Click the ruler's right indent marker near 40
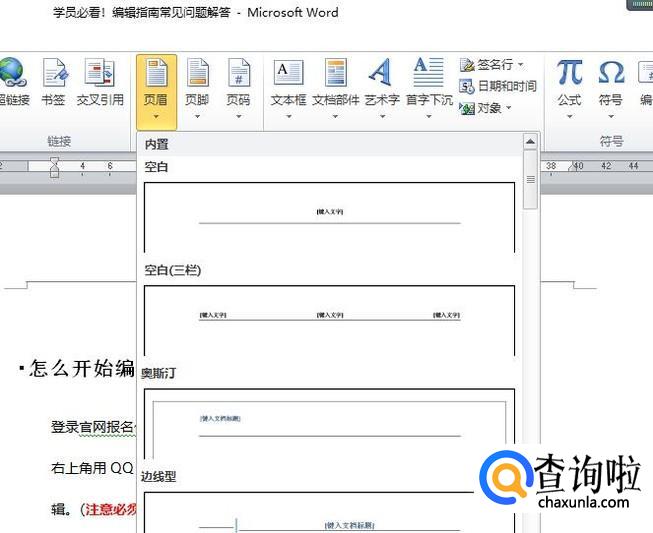The height and width of the screenshot is (533, 653). point(574,167)
